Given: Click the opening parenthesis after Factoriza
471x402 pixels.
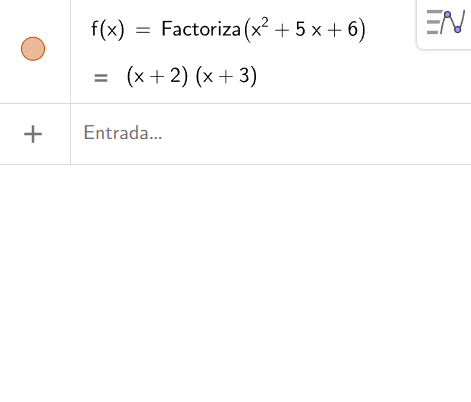Looking at the screenshot, I should tap(247, 30).
